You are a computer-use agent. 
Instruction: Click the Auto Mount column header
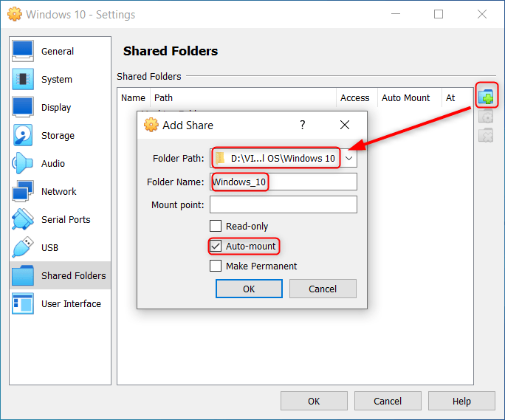click(409, 97)
